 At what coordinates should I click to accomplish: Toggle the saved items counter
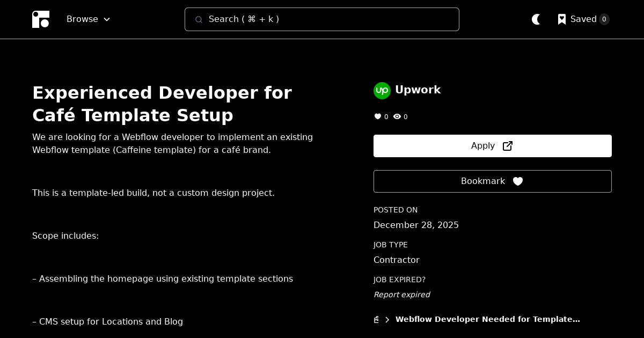[x=604, y=19]
